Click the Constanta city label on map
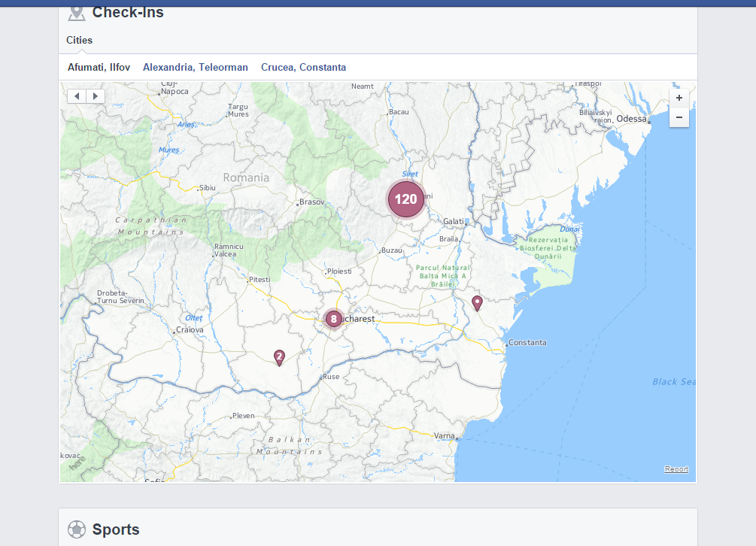756x546 pixels. point(527,343)
